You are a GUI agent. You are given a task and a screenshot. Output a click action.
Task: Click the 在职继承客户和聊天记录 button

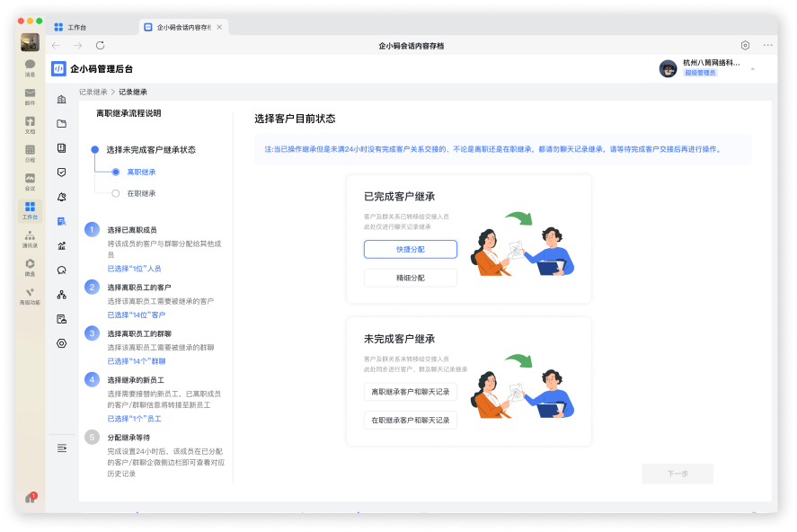[411, 420]
